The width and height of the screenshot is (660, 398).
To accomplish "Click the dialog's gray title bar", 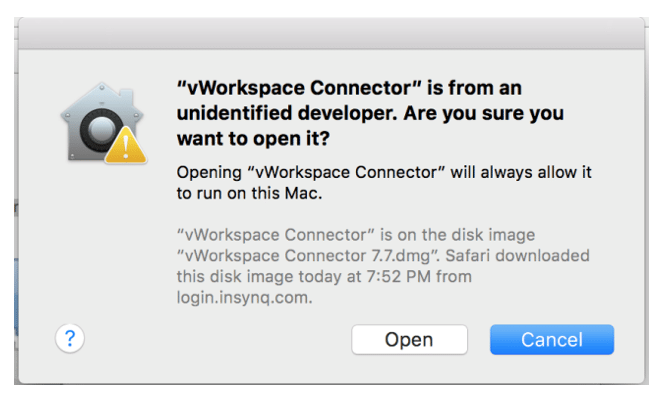I will point(331,34).
